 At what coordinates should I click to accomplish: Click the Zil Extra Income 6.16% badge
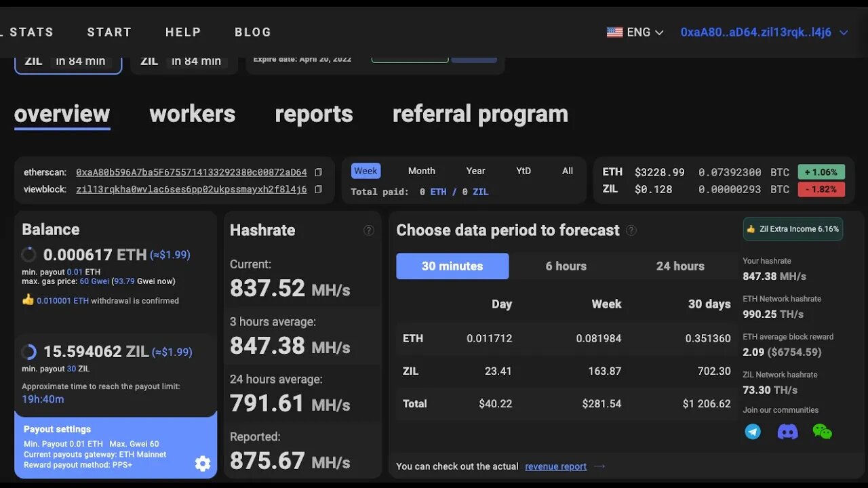click(793, 229)
